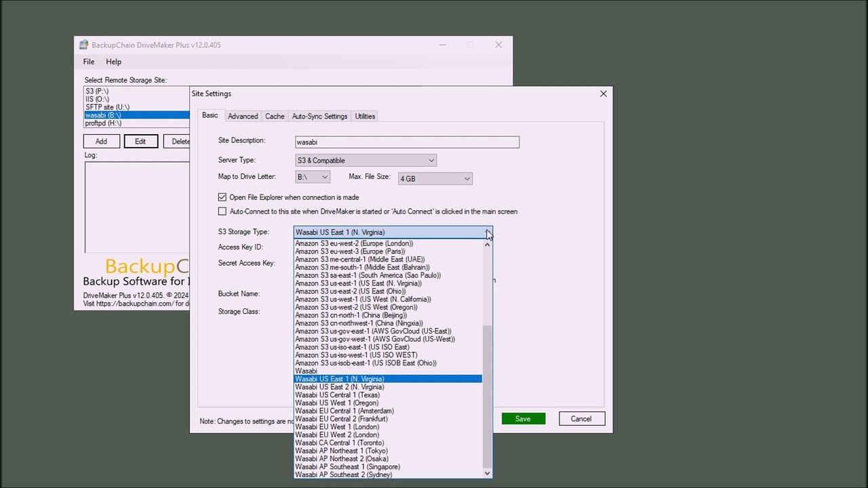Choose Wasabi AP Southeast 1 (Singapore)
The height and width of the screenshot is (488, 868).
388,467
